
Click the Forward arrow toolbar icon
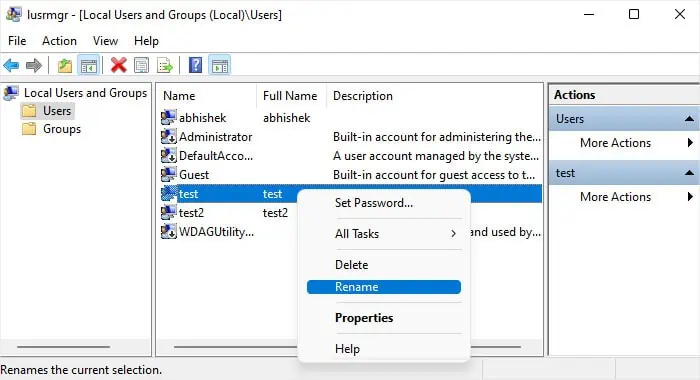coord(34,66)
